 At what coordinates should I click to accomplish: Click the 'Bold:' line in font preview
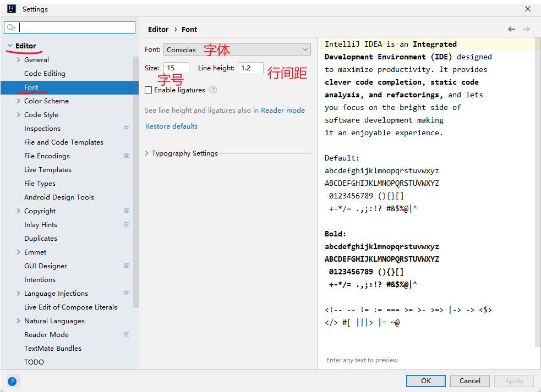pos(335,234)
